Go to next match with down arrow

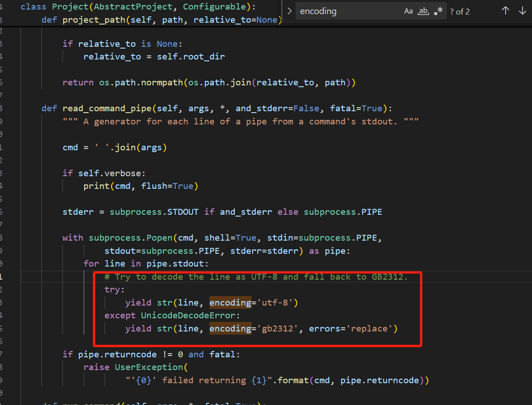[x=522, y=11]
